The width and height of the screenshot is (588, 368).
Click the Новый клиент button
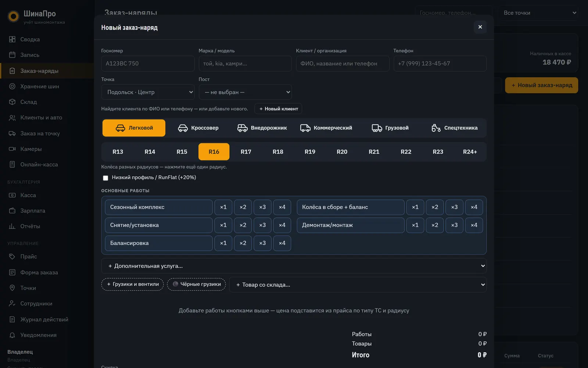point(278,109)
